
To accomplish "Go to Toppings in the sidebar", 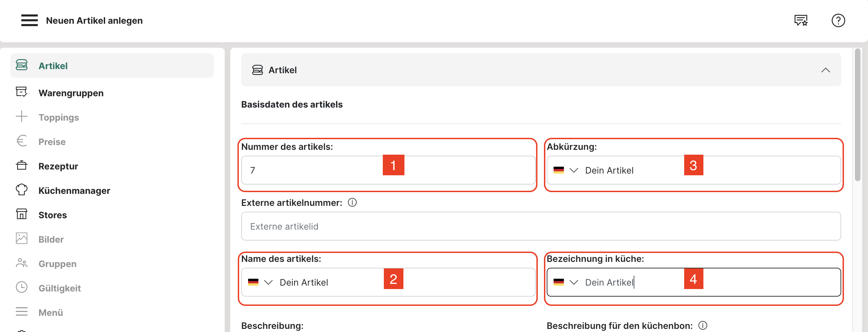I will tap(58, 117).
